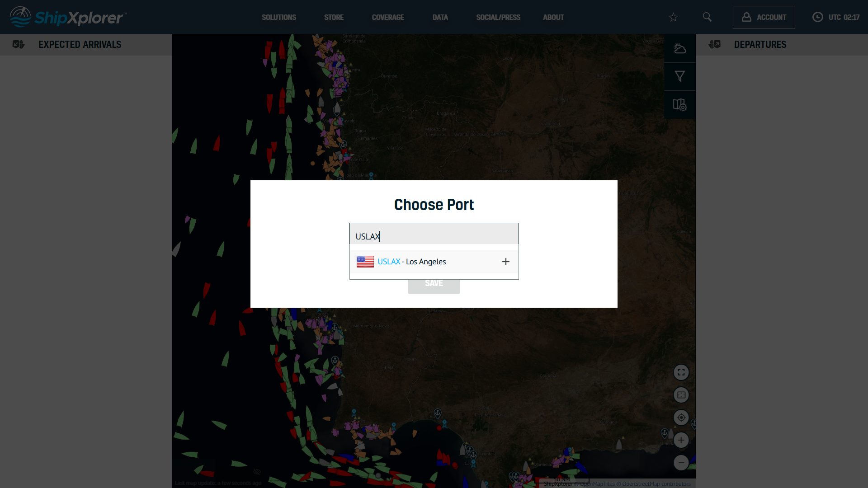Click the Account button
Image resolution: width=868 pixels, height=488 pixels.
coord(764,17)
